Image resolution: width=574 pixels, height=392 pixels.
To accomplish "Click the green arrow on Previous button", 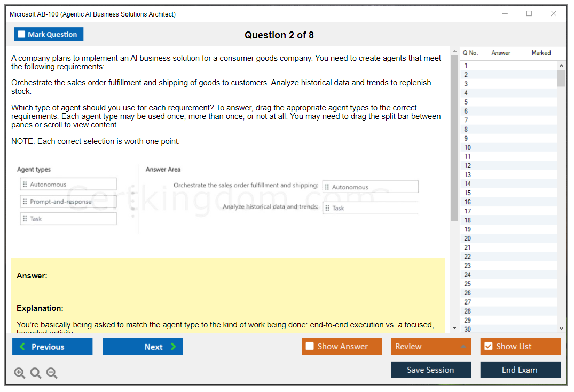I will coord(22,347).
